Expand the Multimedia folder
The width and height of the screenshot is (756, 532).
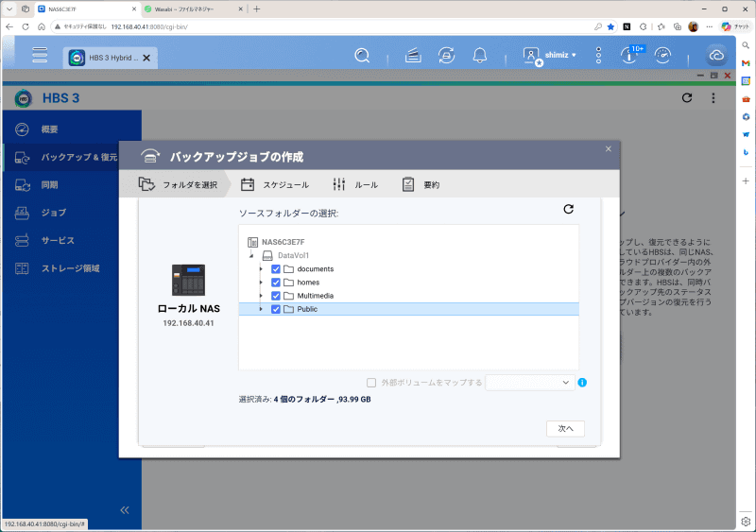tap(261, 296)
